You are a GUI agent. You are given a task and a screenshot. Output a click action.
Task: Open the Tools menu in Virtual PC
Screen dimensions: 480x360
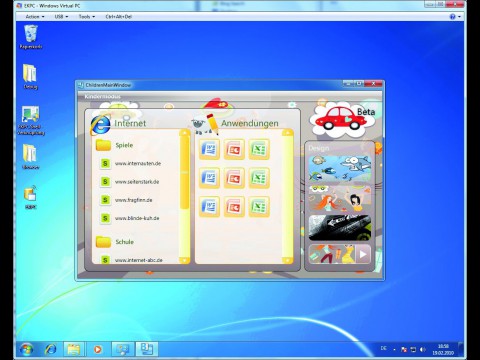pyautogui.click(x=86, y=16)
